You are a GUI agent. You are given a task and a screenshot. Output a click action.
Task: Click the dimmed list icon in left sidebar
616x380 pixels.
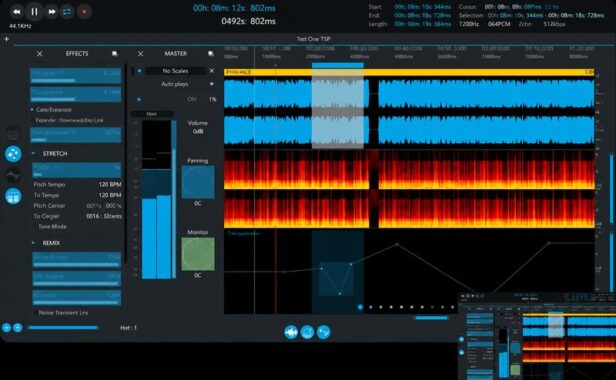13,134
